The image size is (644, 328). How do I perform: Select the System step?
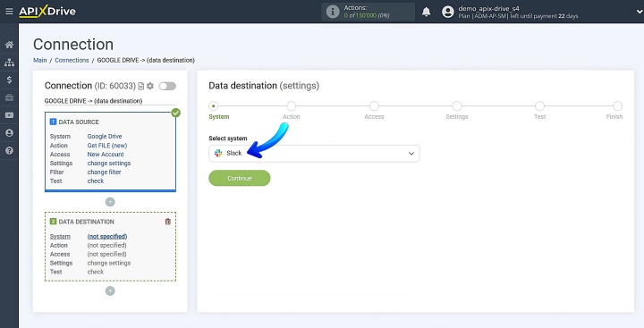pos(213,106)
